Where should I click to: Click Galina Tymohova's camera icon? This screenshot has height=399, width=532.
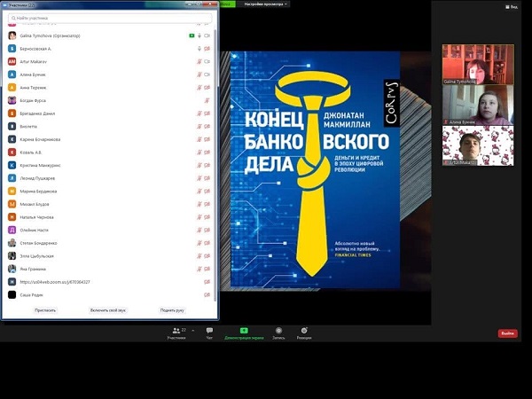click(x=207, y=35)
